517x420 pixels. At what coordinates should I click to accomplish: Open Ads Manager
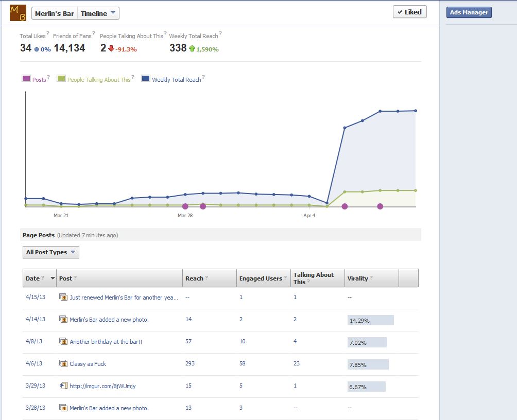(x=469, y=12)
